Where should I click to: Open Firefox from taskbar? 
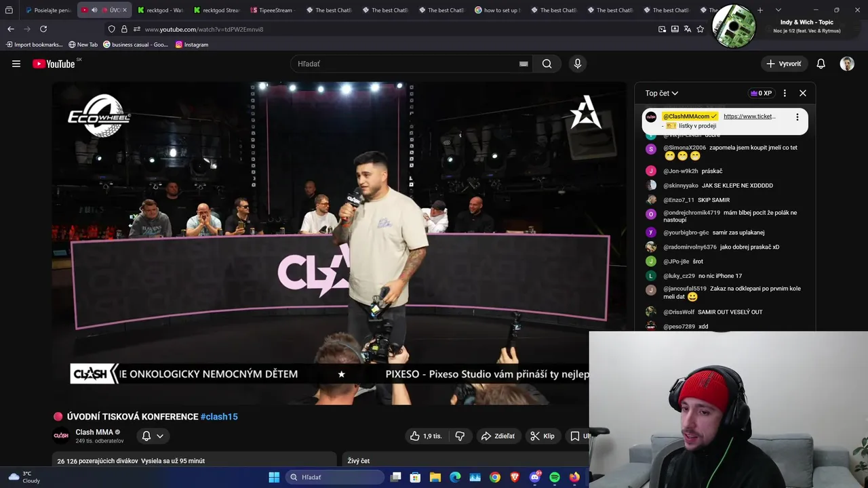[575, 477]
